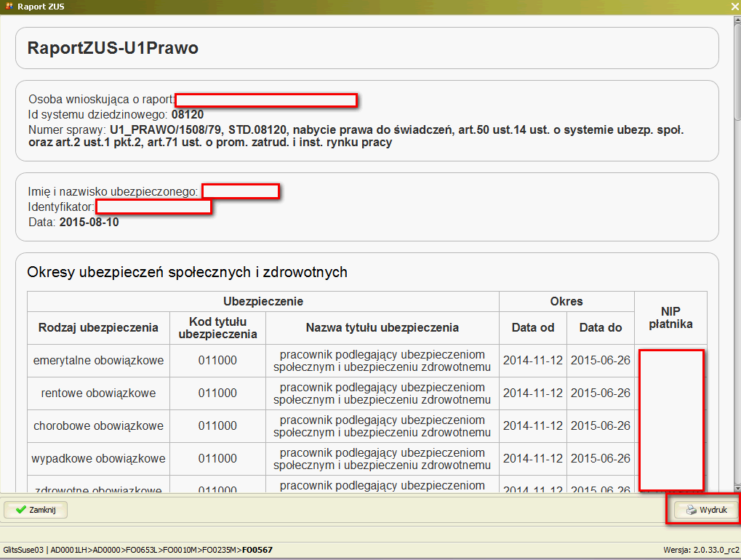Click start date 2014-11-12 in the chorobowe row

point(533,425)
